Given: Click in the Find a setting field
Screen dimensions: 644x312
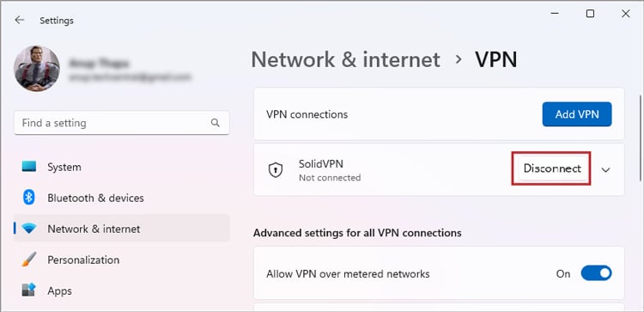Looking at the screenshot, I should (122, 123).
